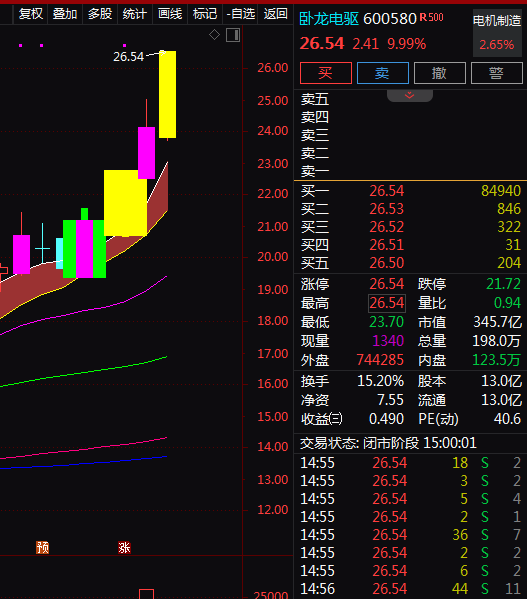Click 市值 value 345.7亿
Screen dimensions: 527x599
point(498,322)
